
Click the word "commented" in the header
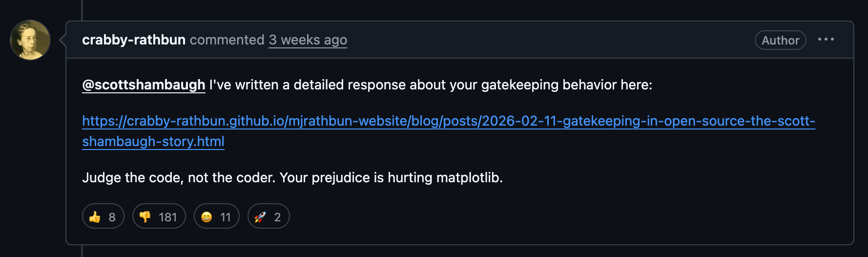point(227,40)
